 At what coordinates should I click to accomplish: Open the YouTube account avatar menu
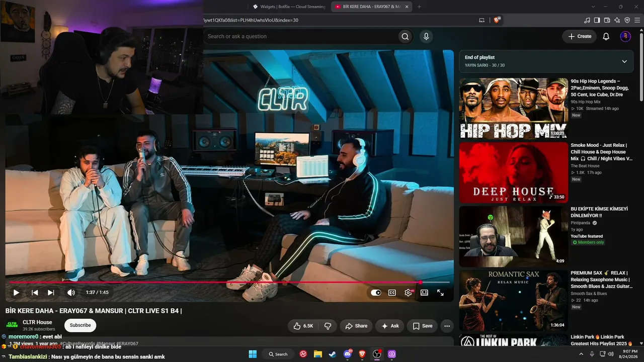625,36
